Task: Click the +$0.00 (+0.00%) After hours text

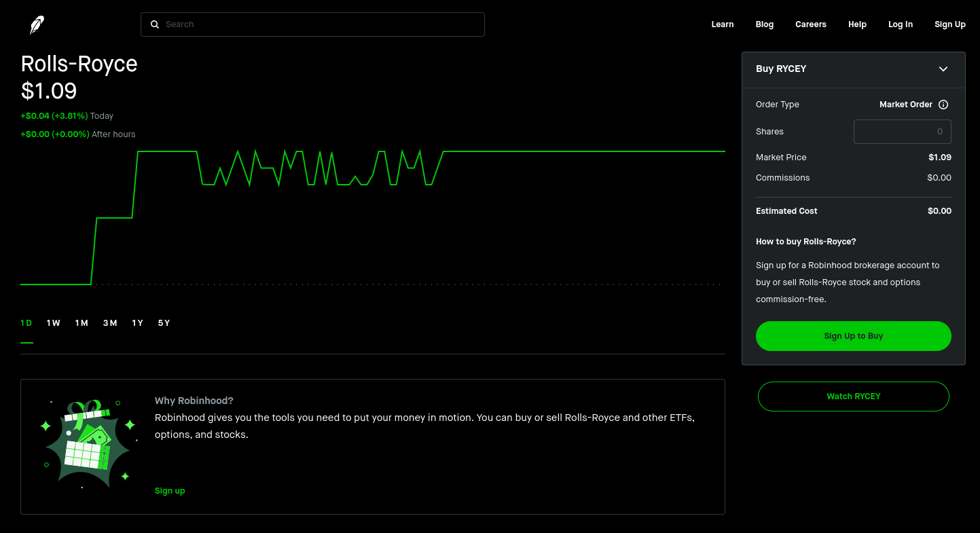Action: (x=78, y=134)
